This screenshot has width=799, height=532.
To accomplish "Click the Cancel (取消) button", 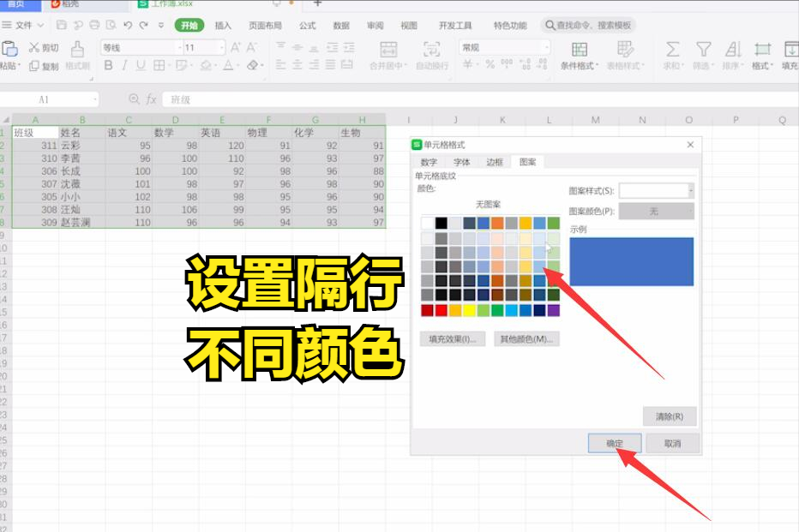I will point(673,444).
